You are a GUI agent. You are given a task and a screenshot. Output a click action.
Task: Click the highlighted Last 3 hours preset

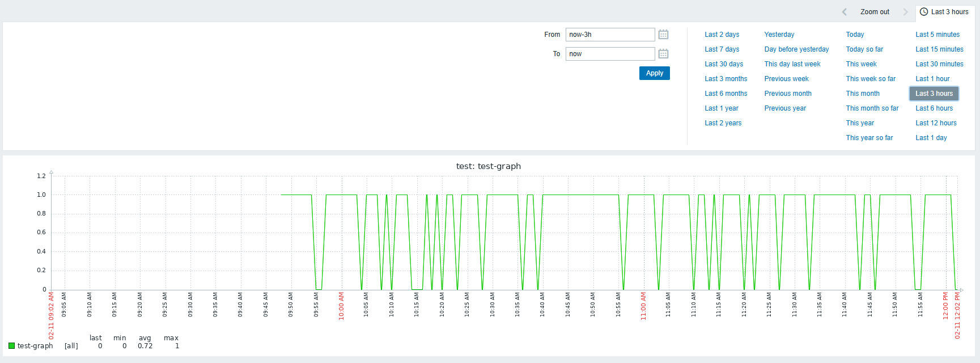tap(934, 94)
